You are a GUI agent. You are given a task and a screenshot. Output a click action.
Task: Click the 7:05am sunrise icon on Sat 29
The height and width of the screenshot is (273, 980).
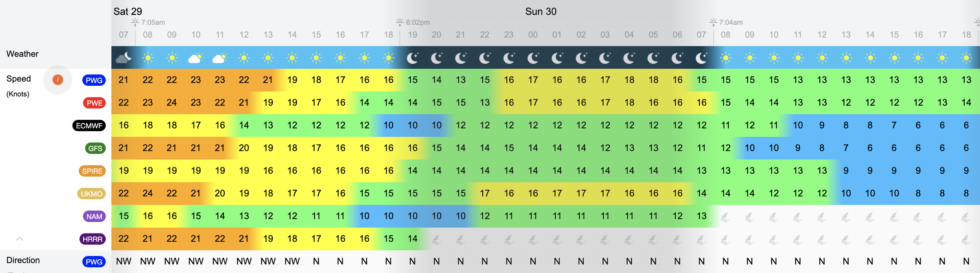[x=135, y=22]
